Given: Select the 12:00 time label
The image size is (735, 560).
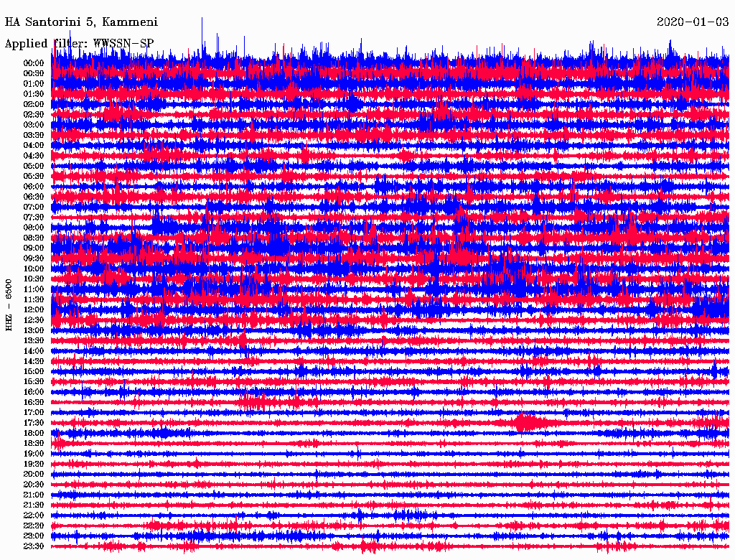Looking at the screenshot, I should (34, 310).
